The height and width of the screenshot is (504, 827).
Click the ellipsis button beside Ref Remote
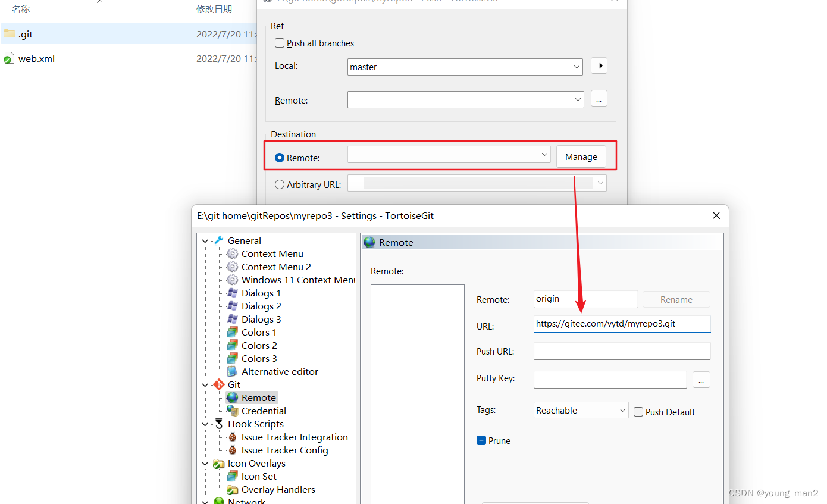(x=599, y=99)
